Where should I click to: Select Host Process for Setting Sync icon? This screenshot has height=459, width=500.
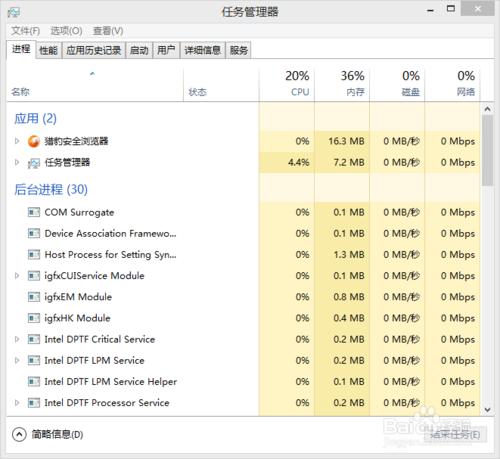(34, 255)
